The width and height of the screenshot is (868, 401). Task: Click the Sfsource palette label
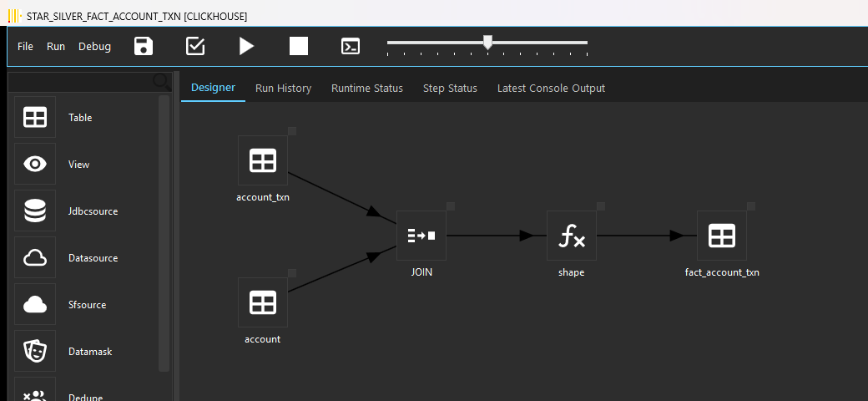[x=88, y=305]
